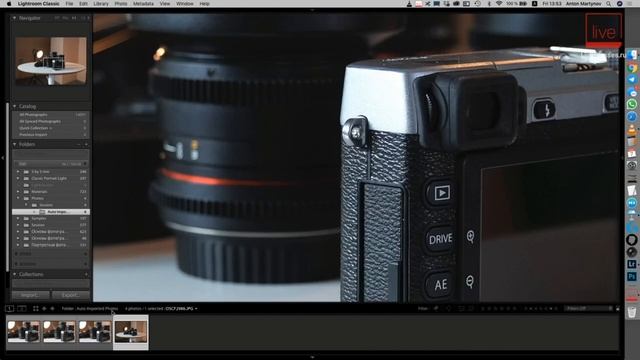This screenshot has height=360, width=640.
Task: Open Spotlight search in menu bar
Action: [x=609, y=4]
